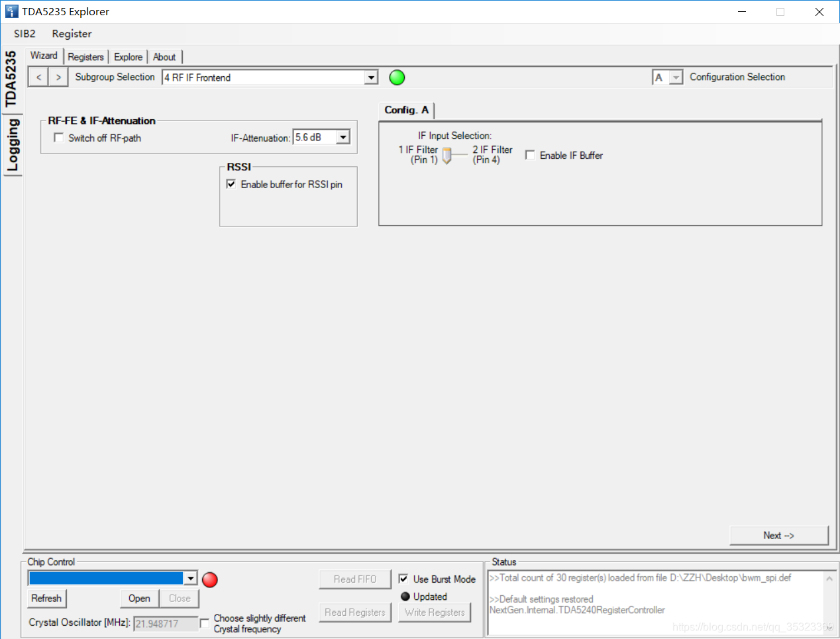This screenshot has width=840, height=639.
Task: Click the Read FIFO button
Action: 355,579
